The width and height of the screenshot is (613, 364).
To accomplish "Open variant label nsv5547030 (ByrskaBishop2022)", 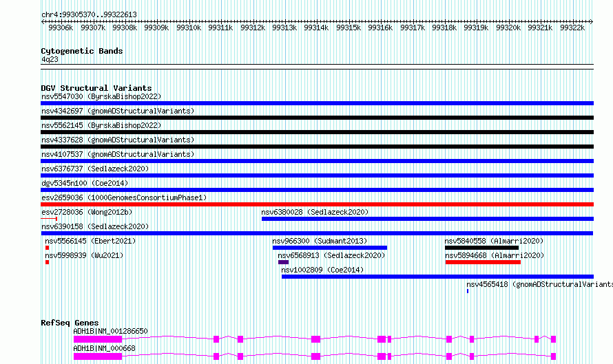I will [x=101, y=96].
